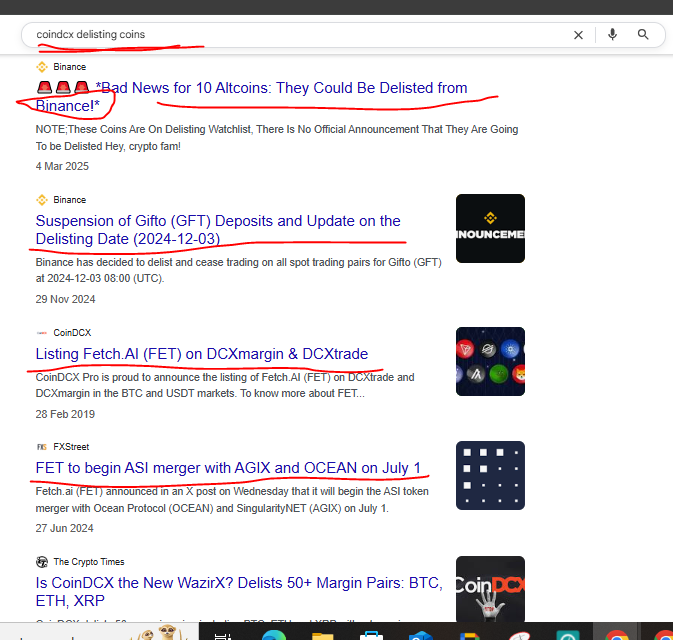Screen dimensions: 673x640
Task: Submit search using the magnifier icon
Action: point(643,34)
